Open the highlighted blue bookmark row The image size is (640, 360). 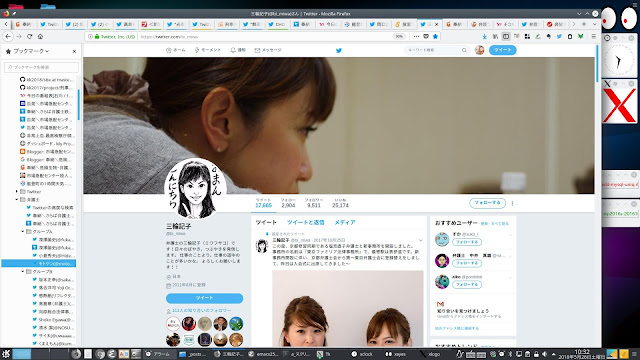[x=39, y=264]
